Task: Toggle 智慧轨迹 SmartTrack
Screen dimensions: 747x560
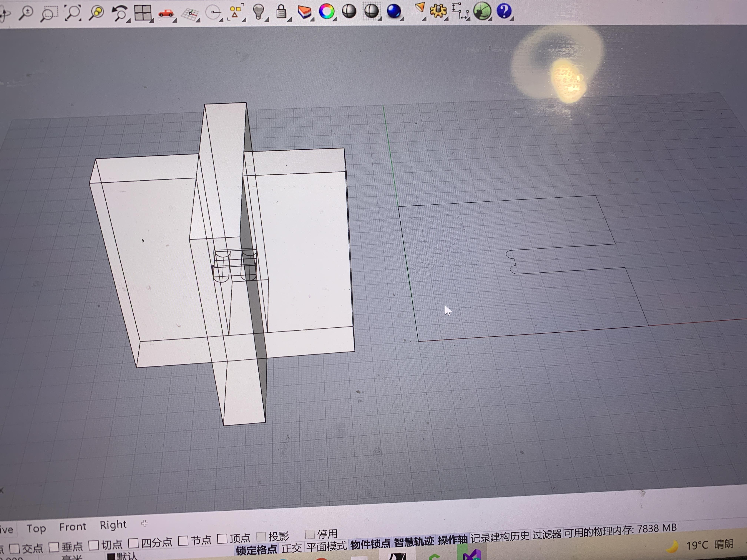Action: [x=414, y=542]
